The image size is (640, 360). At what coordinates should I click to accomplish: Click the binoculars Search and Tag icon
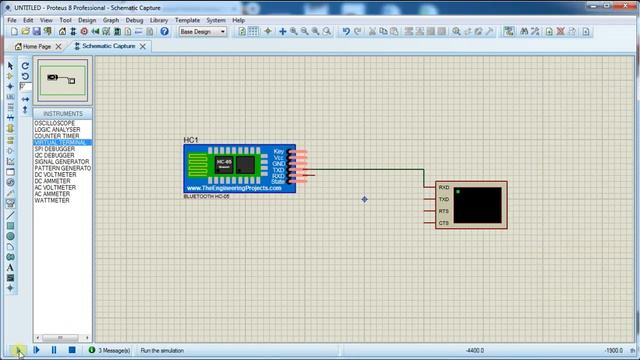(x=524, y=31)
